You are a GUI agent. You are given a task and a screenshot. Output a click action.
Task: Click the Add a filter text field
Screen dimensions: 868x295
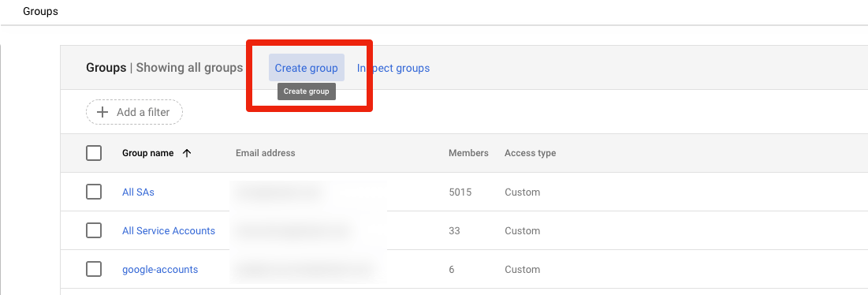pos(135,112)
